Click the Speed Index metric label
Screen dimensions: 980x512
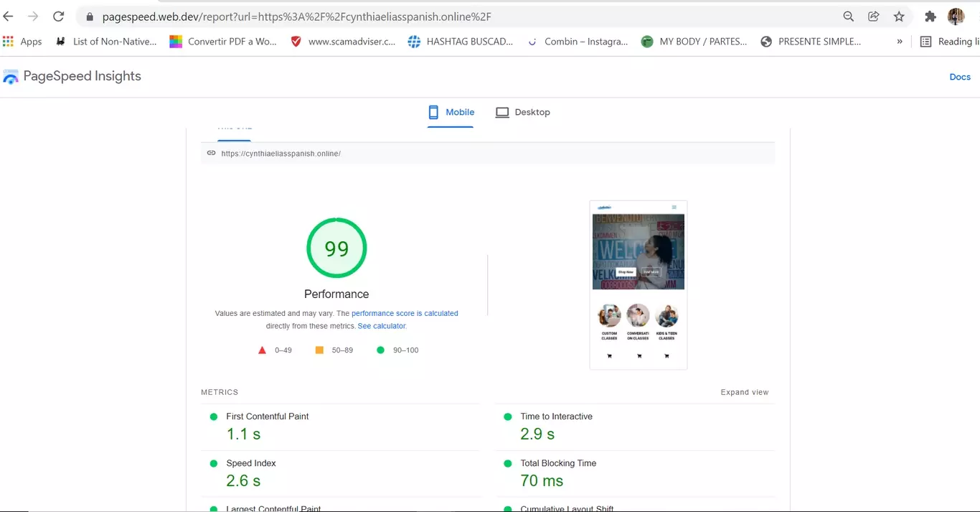coord(251,463)
